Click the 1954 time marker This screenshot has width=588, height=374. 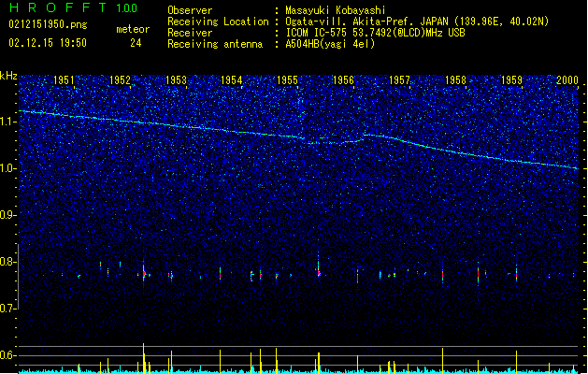(232, 80)
